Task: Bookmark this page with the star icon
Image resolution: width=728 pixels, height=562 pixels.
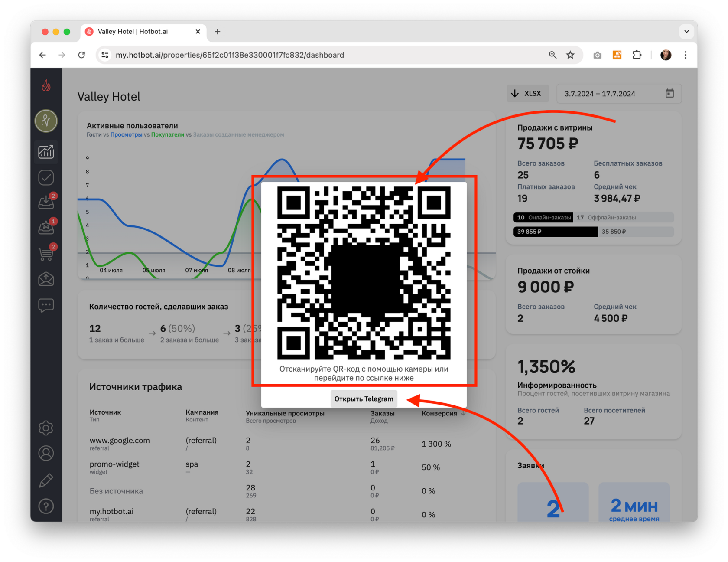Action: (570, 55)
